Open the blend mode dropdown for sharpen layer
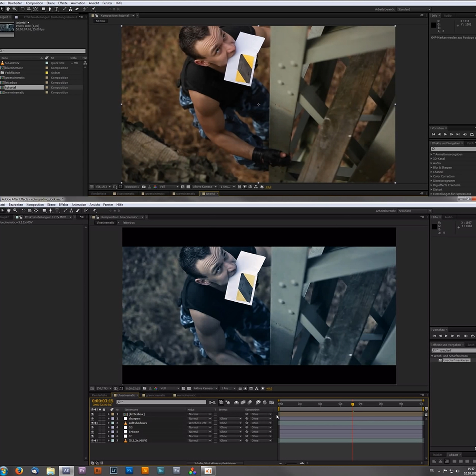The height and width of the screenshot is (476, 476). (x=200, y=418)
